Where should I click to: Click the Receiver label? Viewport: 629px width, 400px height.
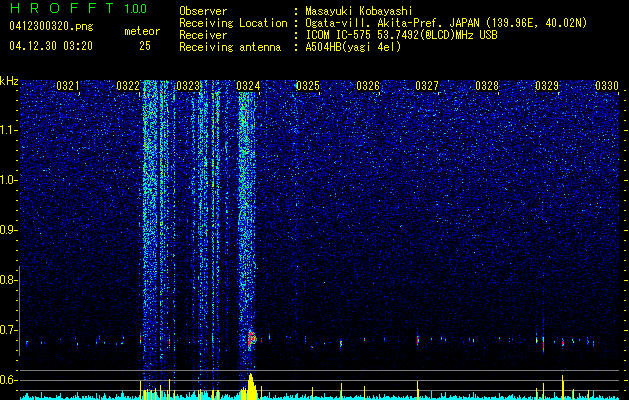pos(203,35)
